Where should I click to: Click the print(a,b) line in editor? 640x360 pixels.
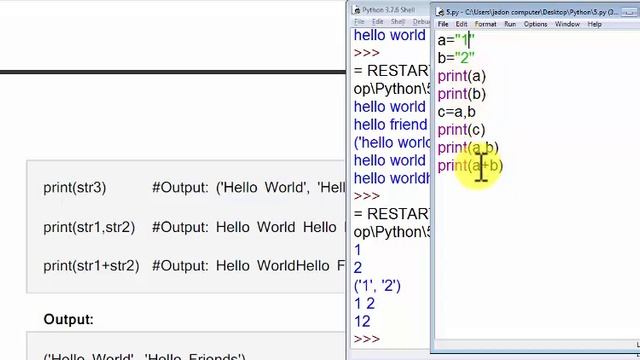point(468,148)
